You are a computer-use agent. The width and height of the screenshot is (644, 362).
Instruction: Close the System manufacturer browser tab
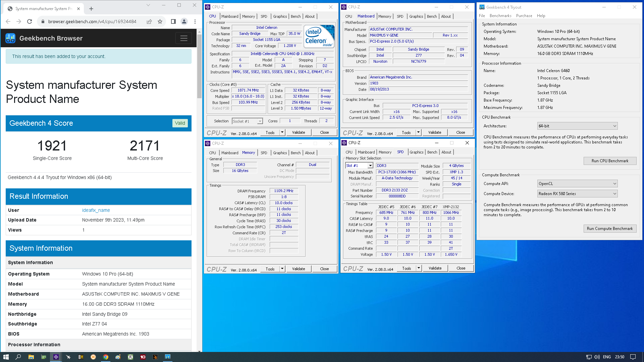[78, 9]
